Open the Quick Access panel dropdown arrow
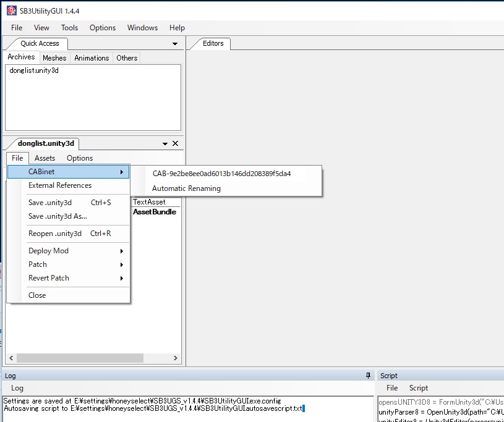 175,44
